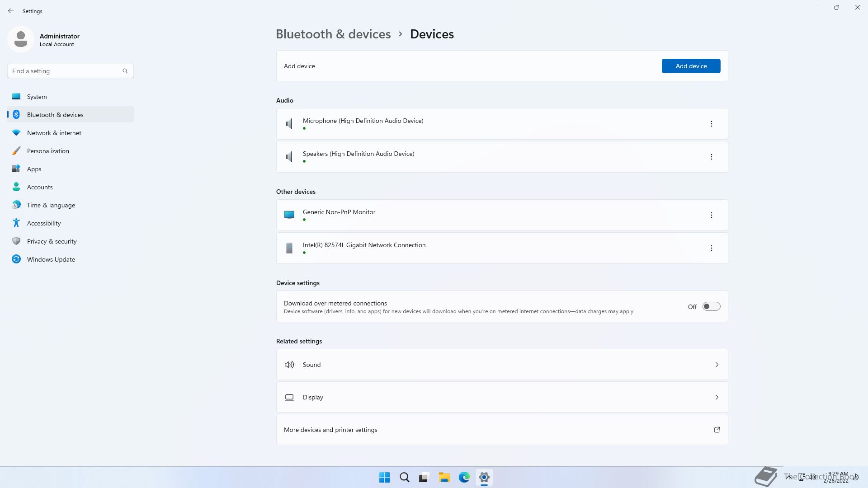Click the back arrow in Settings

11,11
